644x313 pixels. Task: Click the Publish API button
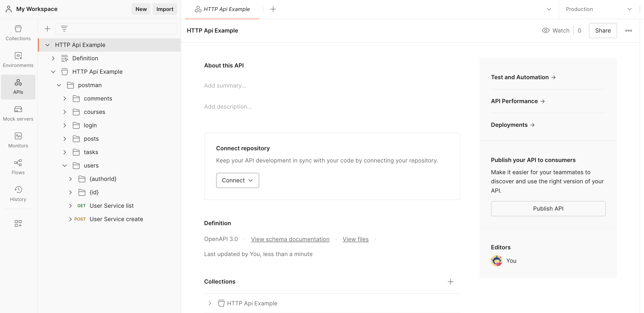coord(548,208)
